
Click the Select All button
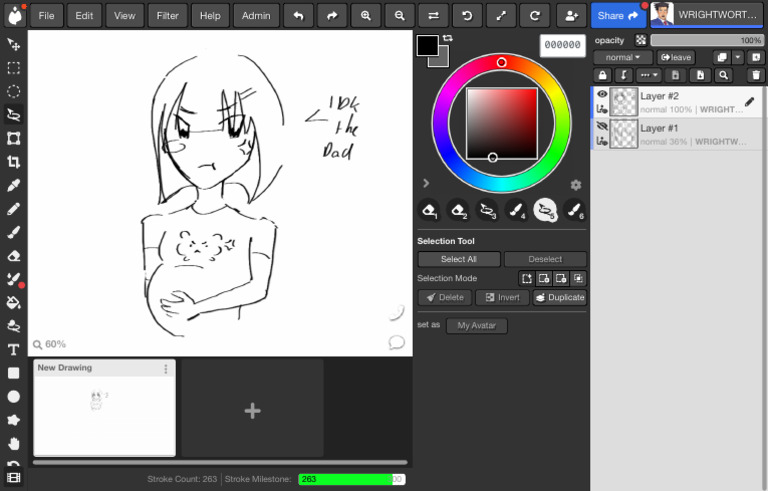coord(458,259)
